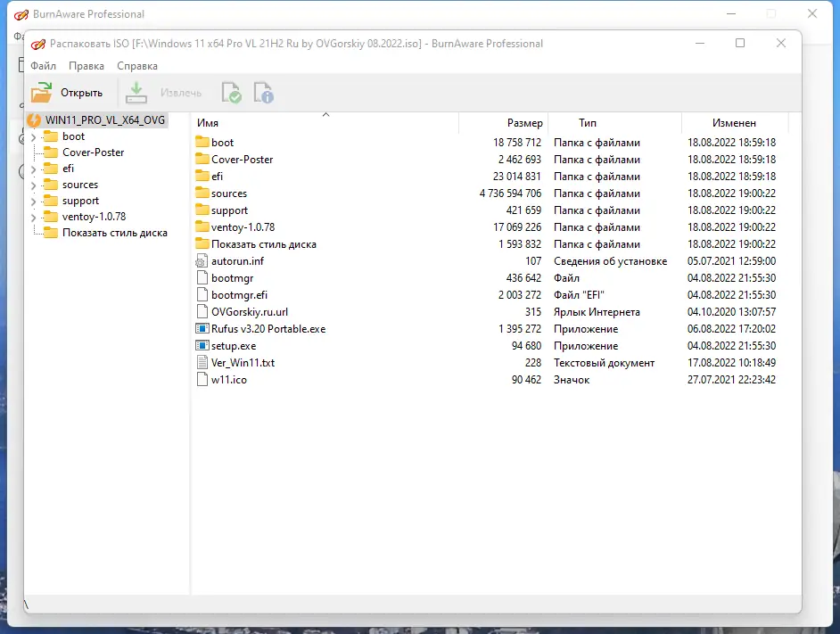Click the Извлечь extract icon in toolbar
This screenshot has width=840, height=634.
tap(136, 92)
